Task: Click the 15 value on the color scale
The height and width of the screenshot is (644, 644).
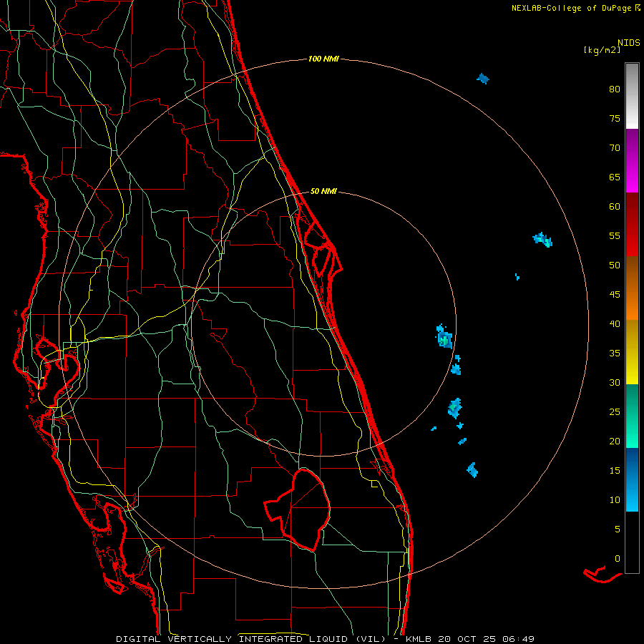Action: 615,471
